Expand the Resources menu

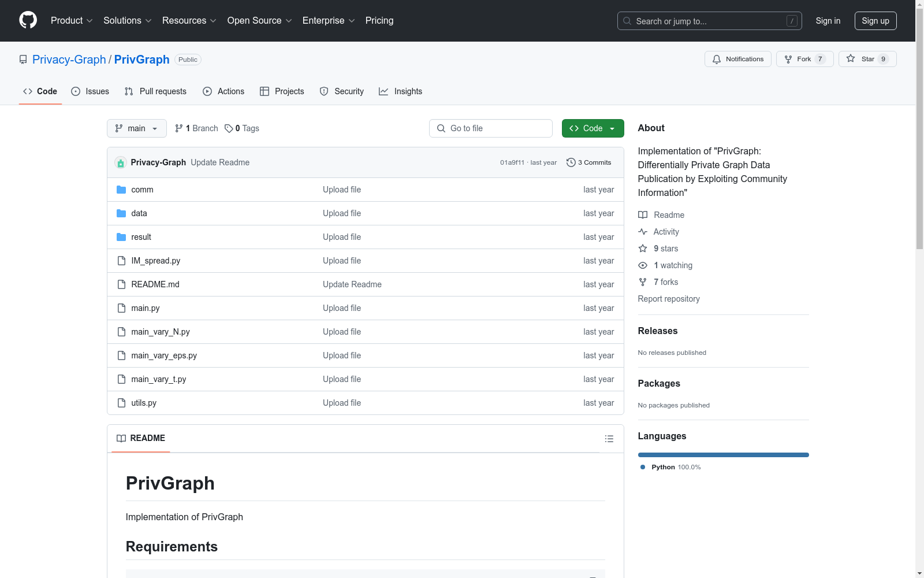(x=189, y=20)
